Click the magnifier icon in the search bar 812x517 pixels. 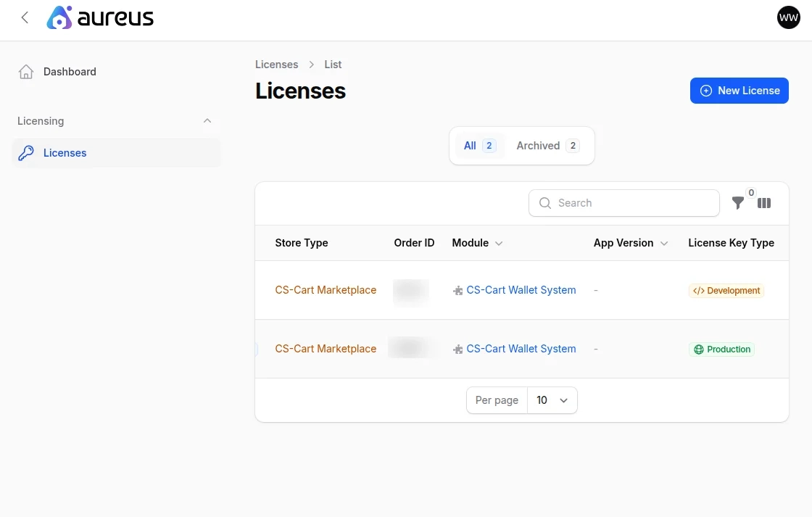(544, 203)
